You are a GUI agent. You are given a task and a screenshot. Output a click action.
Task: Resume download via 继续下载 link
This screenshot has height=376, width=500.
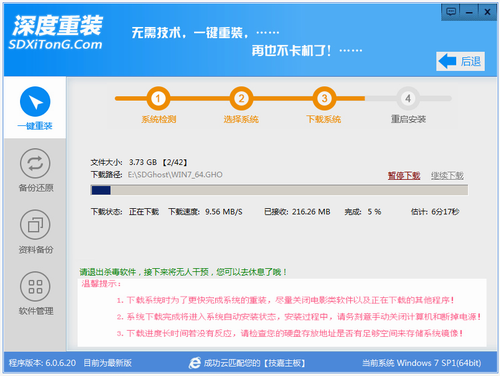click(x=447, y=175)
